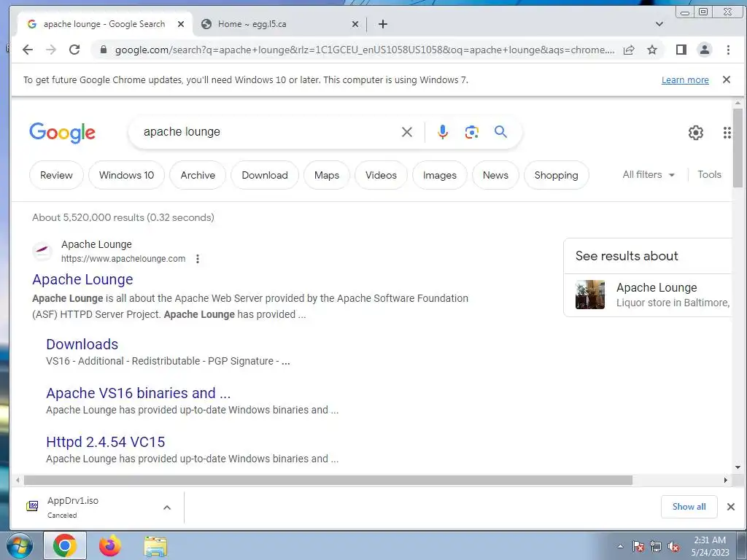
Task: Bookmark this page with the star
Action: (x=652, y=50)
